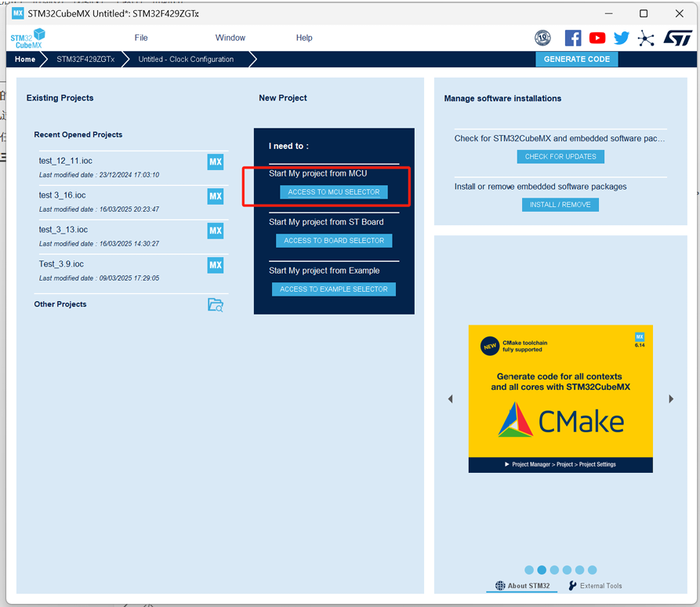This screenshot has width=700, height=607.
Task: Click the Start My project from Example text
Action: [x=324, y=271]
